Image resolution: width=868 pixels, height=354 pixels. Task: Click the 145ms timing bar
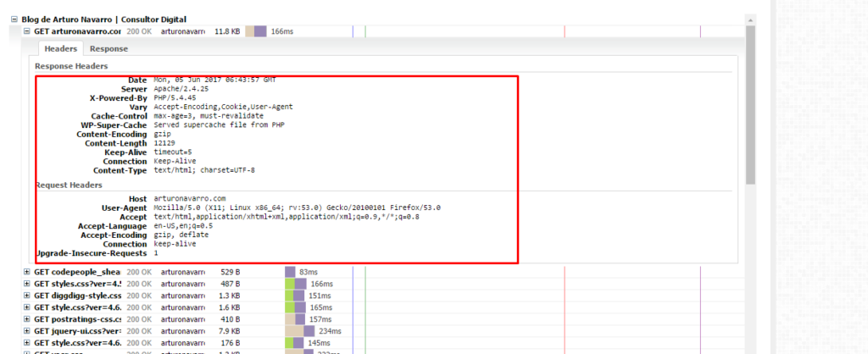tap(293, 343)
